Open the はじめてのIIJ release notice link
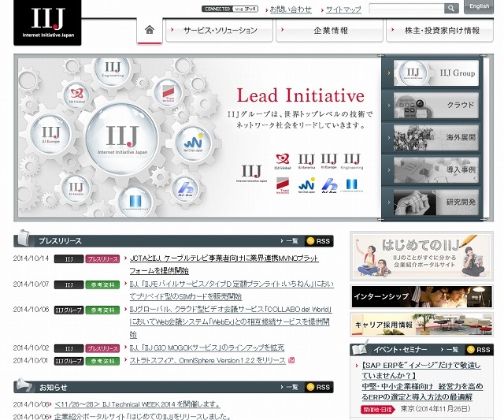 (143, 417)
